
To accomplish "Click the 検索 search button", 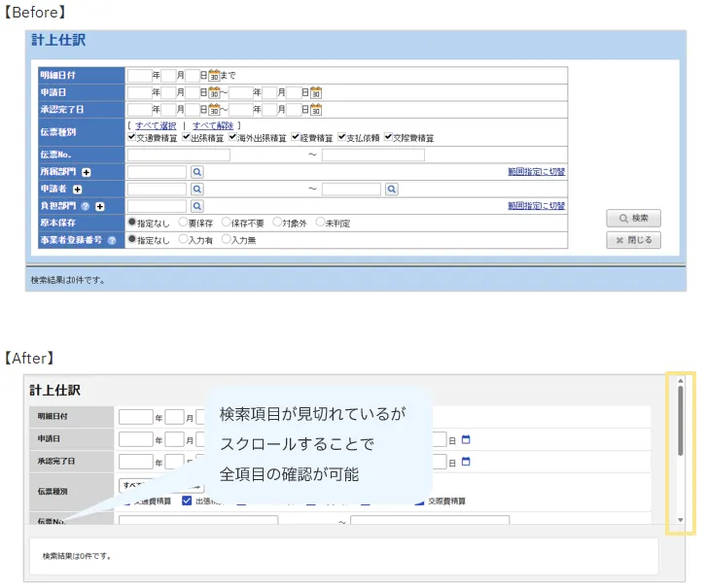I will pyautogui.click(x=633, y=219).
